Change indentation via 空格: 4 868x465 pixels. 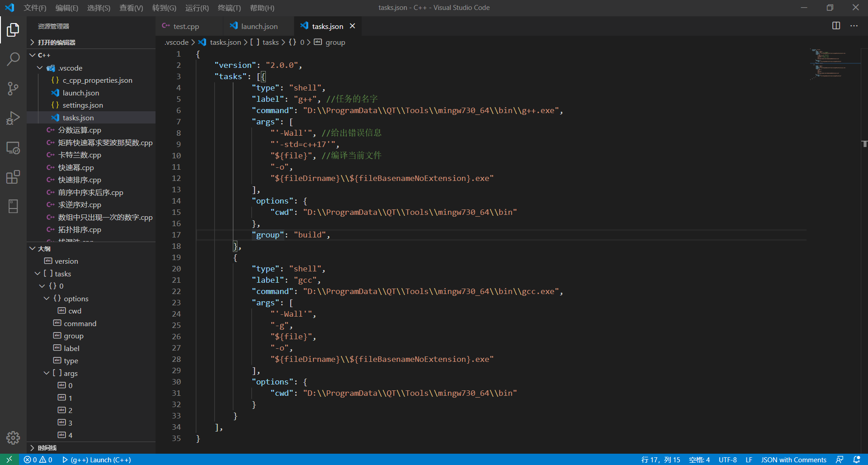point(699,460)
